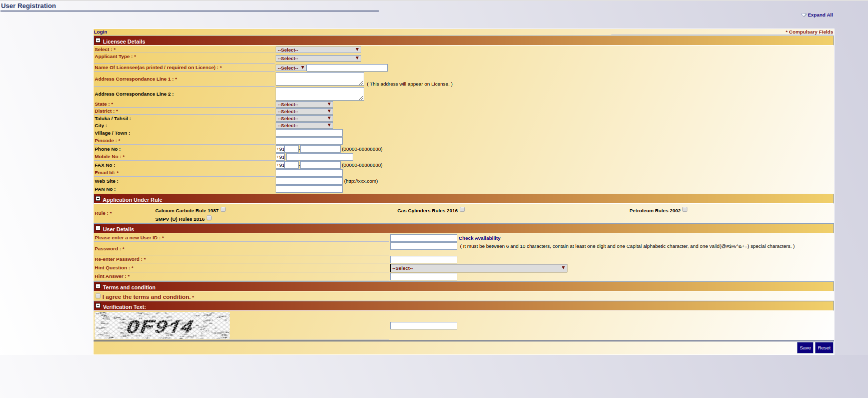Click the Address Correspondance Line 2 textarea

coord(320,94)
